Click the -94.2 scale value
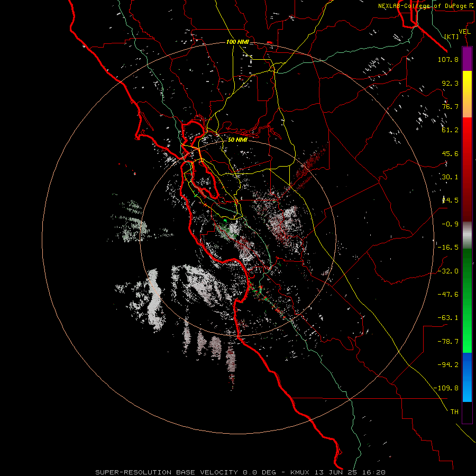Image resolution: width=476 pixels, height=476 pixels. [448, 365]
